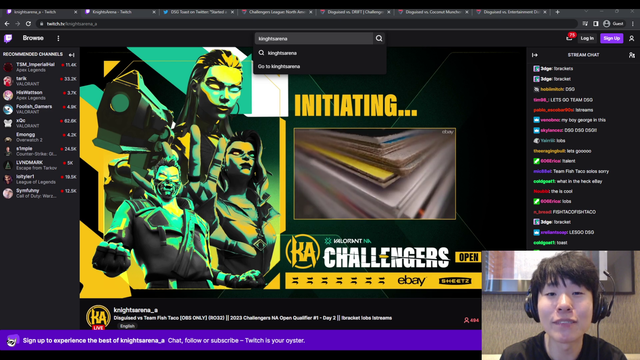640x360 pixels.
Task: Open the chat community users icon
Action: (631, 55)
